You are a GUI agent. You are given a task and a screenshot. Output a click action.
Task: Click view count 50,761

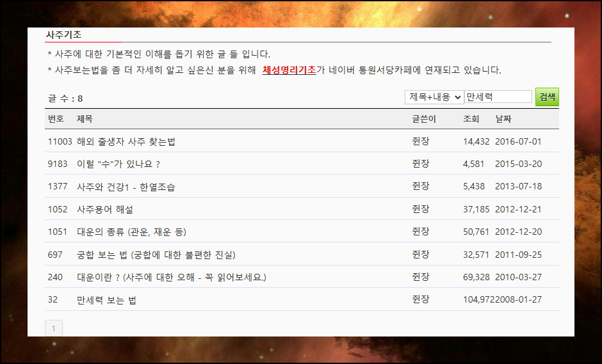(x=476, y=232)
